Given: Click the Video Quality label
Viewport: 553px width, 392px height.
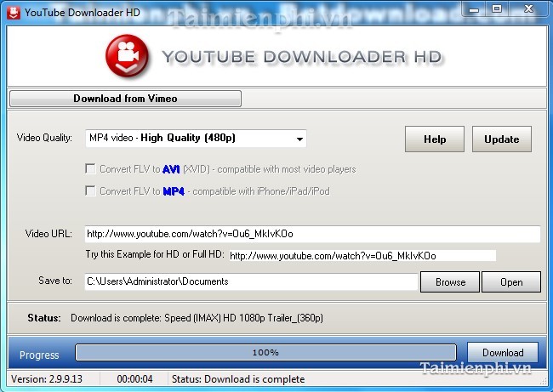Looking at the screenshot, I should pos(44,138).
